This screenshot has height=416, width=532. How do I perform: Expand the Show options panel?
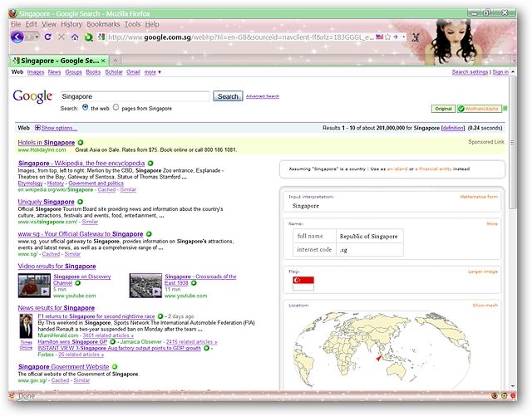56,128
